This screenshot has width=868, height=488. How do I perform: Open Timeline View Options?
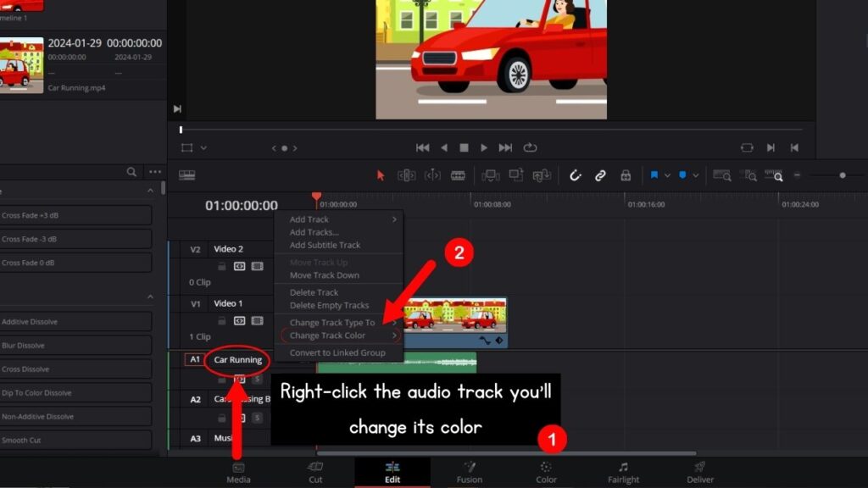(x=186, y=175)
